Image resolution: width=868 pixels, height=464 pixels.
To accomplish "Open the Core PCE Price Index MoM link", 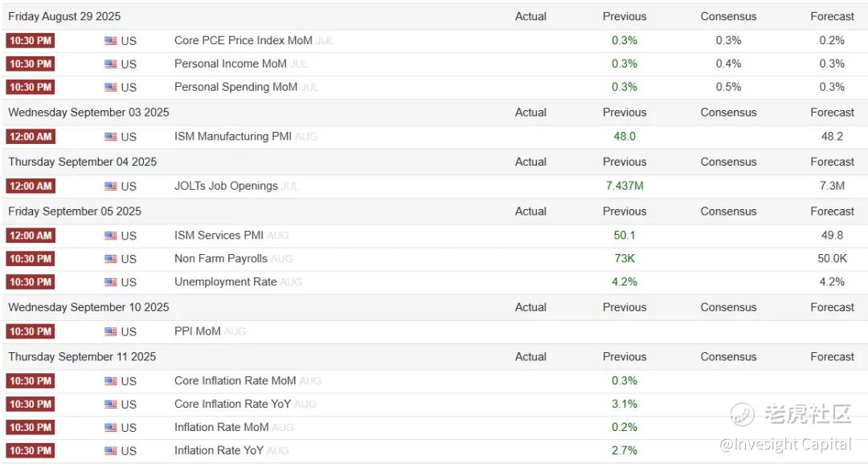I will [243, 40].
